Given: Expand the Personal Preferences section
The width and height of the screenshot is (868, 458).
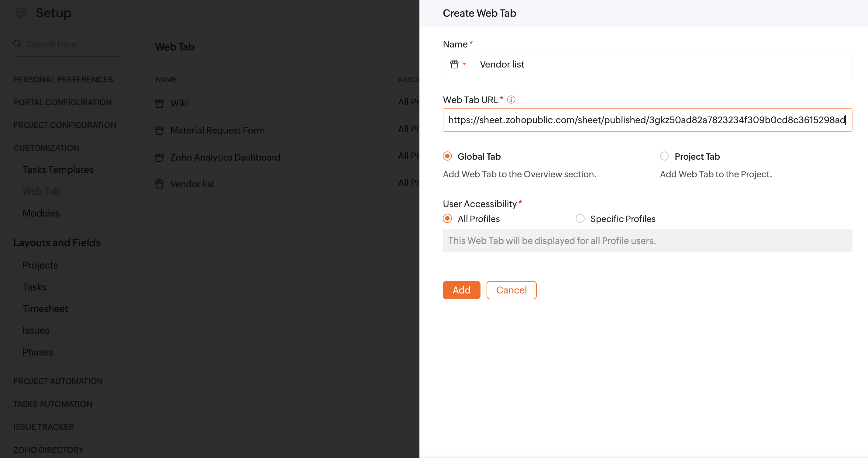Looking at the screenshot, I should 63,80.
